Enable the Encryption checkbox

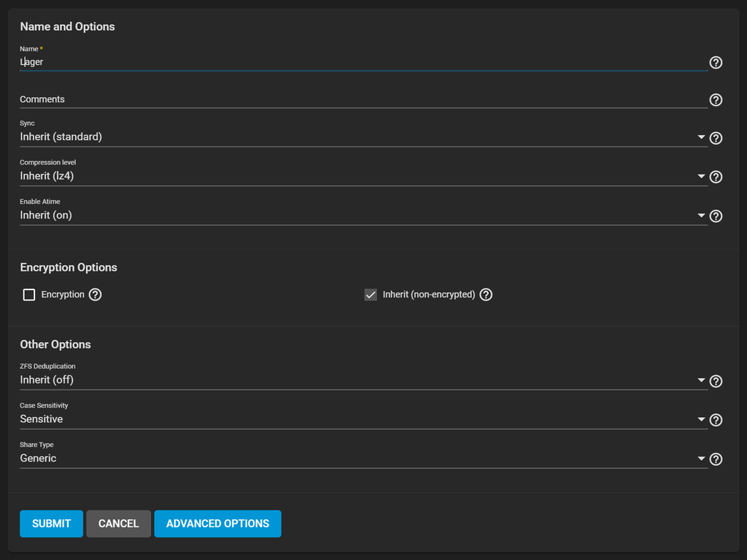click(x=29, y=295)
